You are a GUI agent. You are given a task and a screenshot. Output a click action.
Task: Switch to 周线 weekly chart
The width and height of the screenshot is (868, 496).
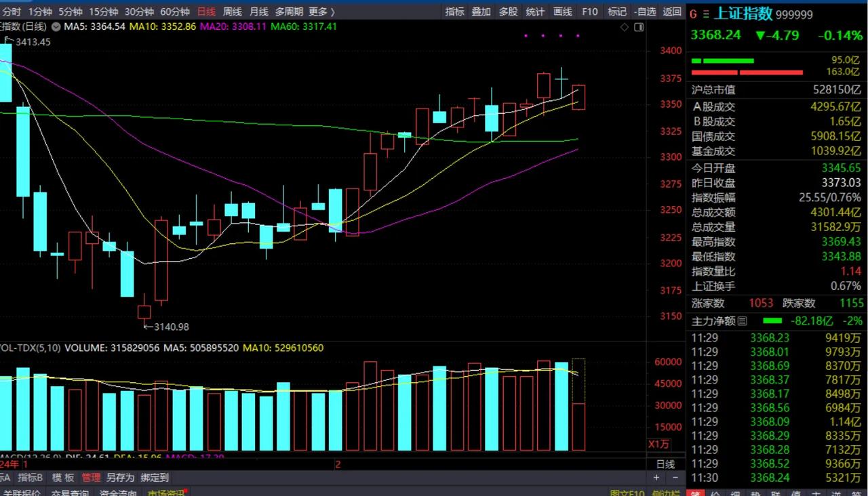coord(233,12)
